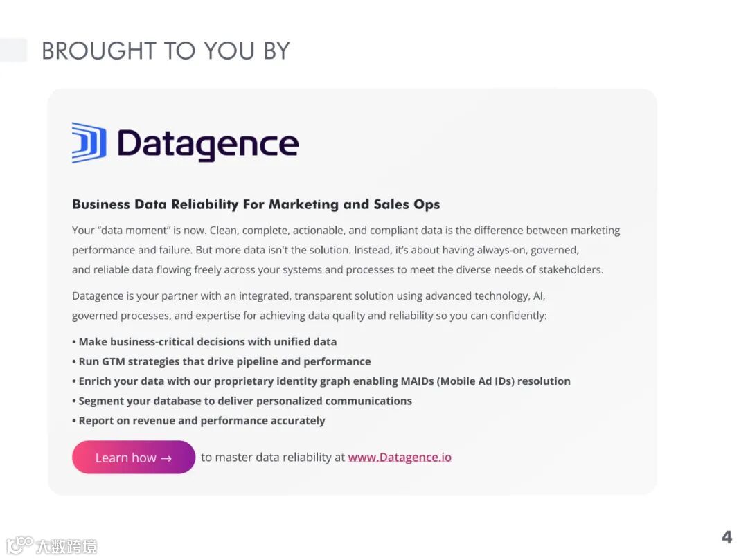Click the line ending needs of stakeholders
Viewport: 748px width, 560px height.
coord(338,270)
